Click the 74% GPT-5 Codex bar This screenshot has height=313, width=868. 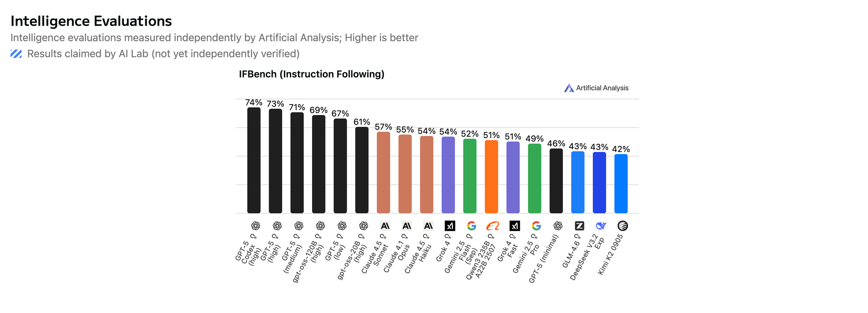pos(254,161)
